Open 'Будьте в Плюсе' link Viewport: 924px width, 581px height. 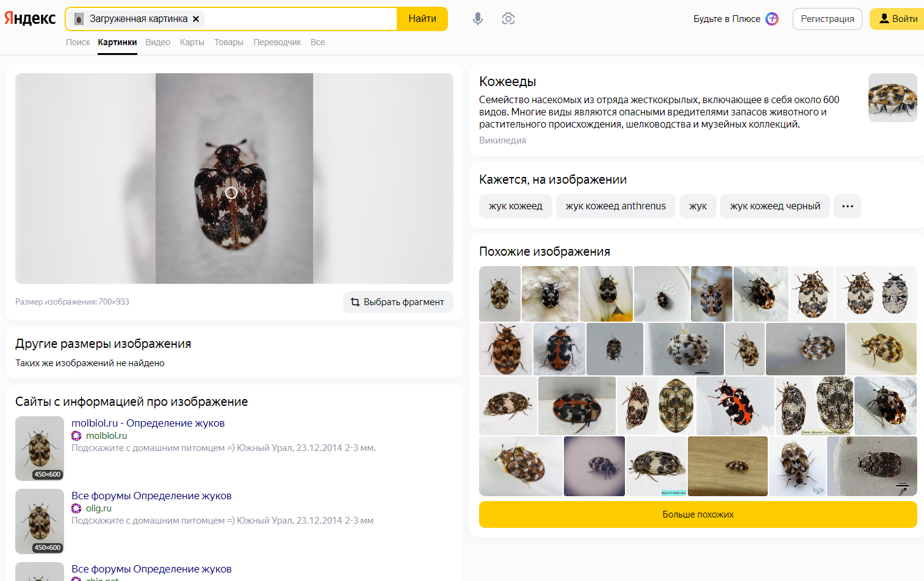727,19
